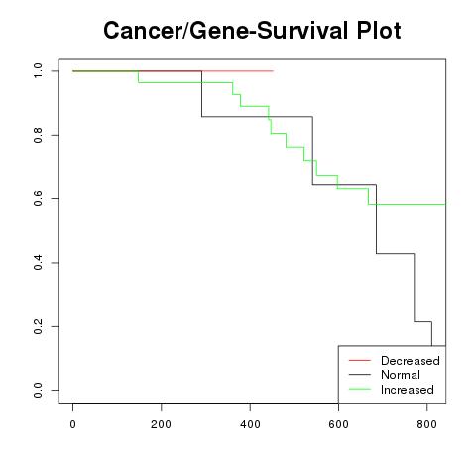Select the green Increased legend line
476x476 pixels.
tap(360, 389)
